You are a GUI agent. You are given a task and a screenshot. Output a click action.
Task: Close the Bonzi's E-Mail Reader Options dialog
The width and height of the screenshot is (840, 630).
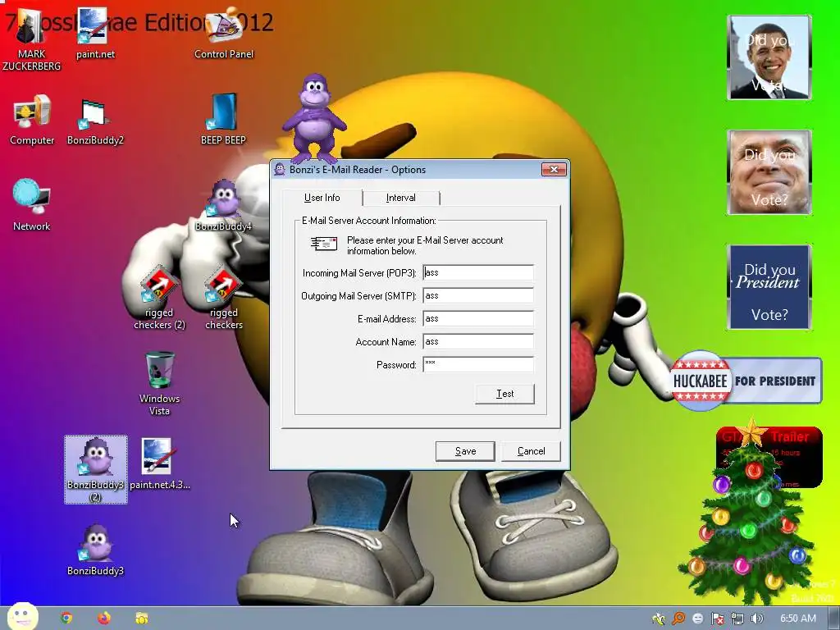(x=554, y=169)
